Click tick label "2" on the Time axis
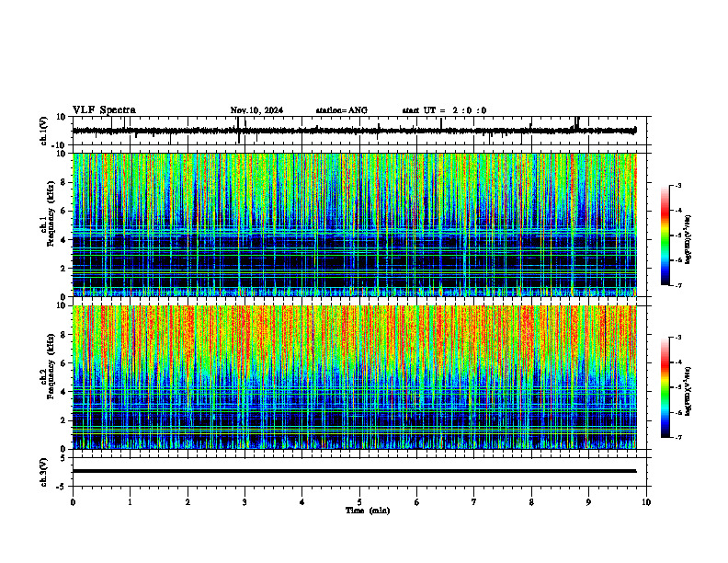The height and width of the screenshot is (563, 728). (x=188, y=502)
